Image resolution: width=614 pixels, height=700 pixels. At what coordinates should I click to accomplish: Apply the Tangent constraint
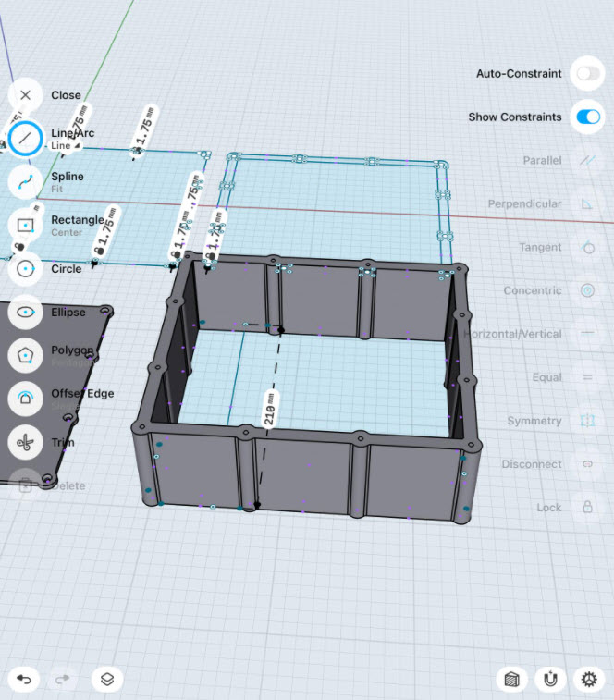586,248
